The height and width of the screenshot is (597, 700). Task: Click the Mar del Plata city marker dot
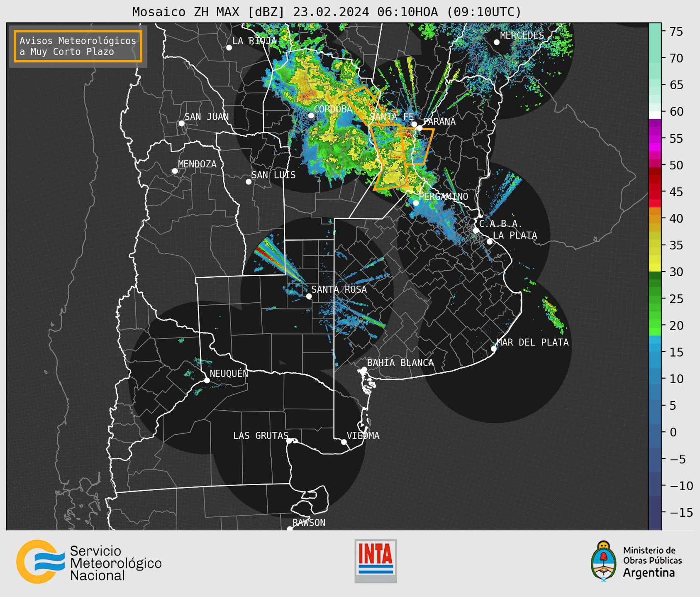pos(494,349)
